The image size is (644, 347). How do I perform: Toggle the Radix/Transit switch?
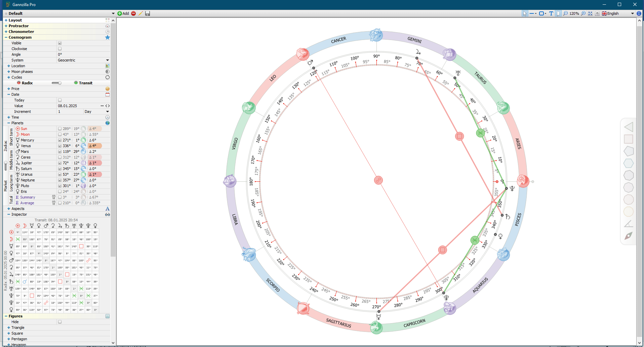coord(56,83)
